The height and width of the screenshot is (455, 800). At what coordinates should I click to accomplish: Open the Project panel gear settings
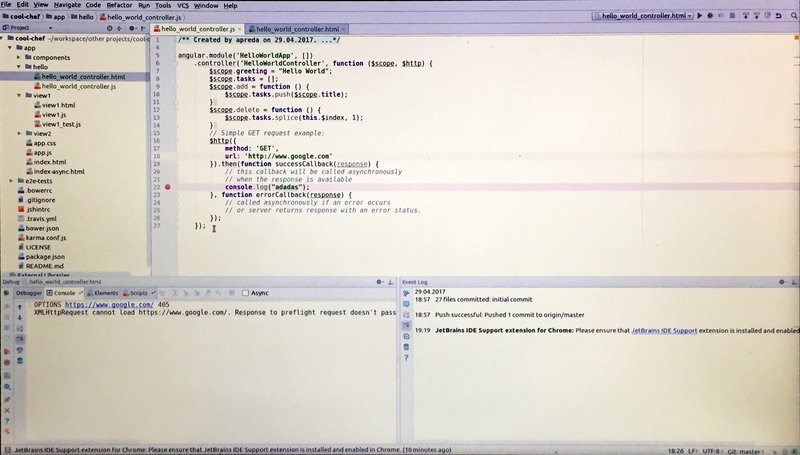pos(131,29)
